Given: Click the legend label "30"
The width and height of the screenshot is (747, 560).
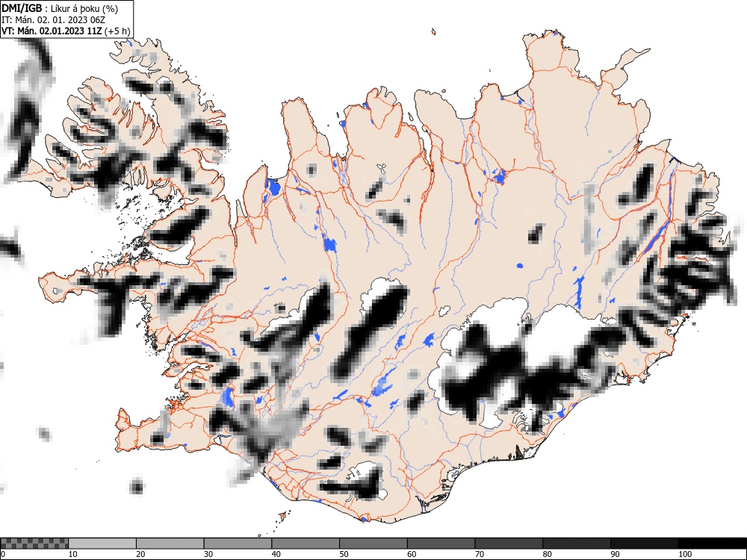Looking at the screenshot, I should [x=208, y=554].
